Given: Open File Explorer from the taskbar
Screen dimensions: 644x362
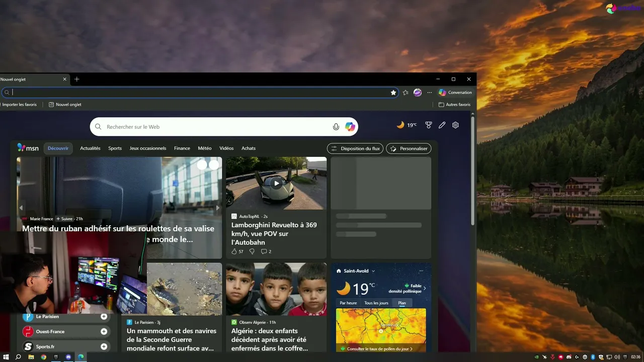Looking at the screenshot, I should (x=31, y=357).
